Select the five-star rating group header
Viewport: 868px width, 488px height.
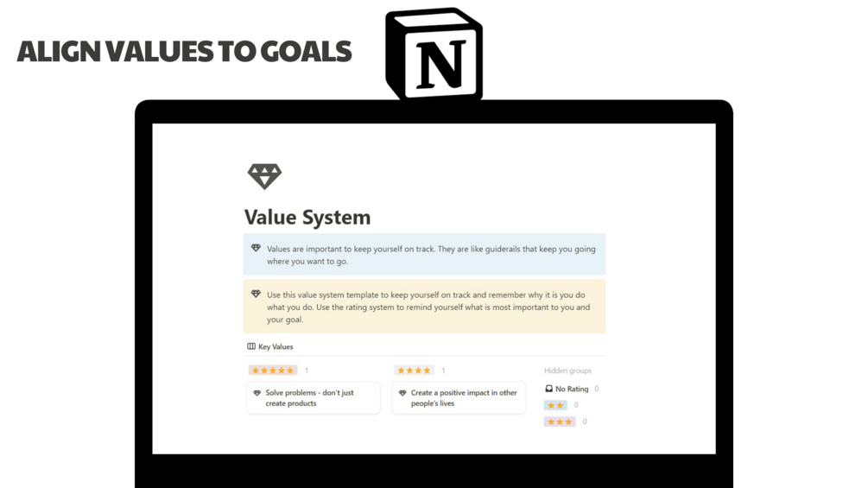[273, 371]
